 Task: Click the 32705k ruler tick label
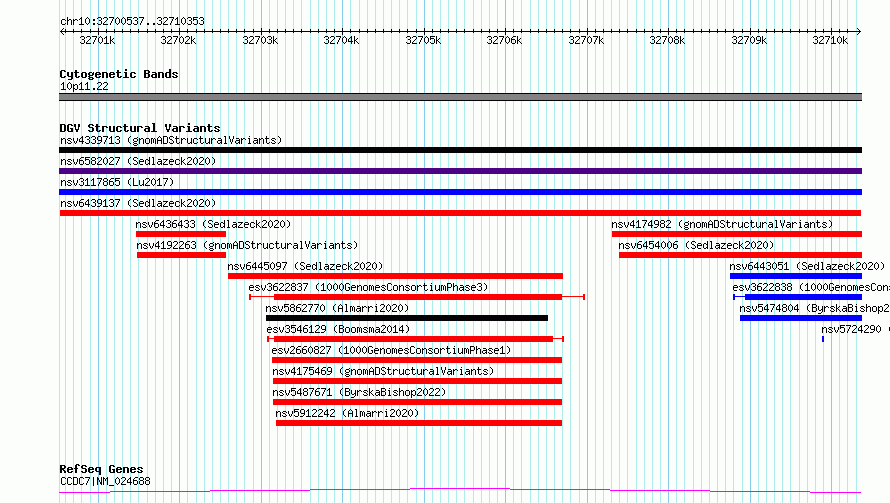(x=423, y=40)
